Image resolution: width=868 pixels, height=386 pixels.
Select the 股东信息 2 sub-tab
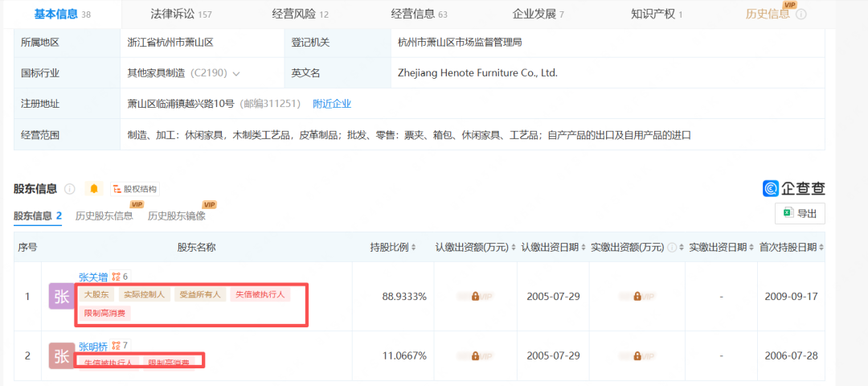[x=38, y=216]
